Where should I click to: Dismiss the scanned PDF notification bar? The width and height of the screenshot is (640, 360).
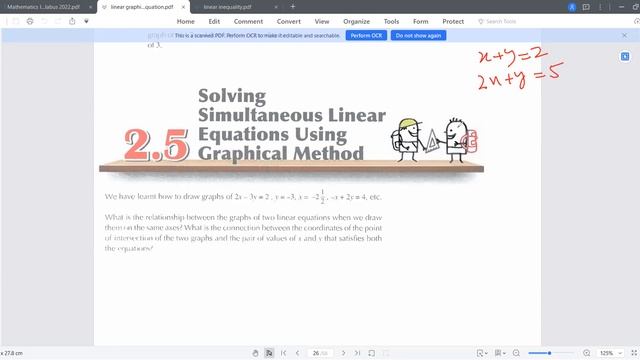pos(624,36)
